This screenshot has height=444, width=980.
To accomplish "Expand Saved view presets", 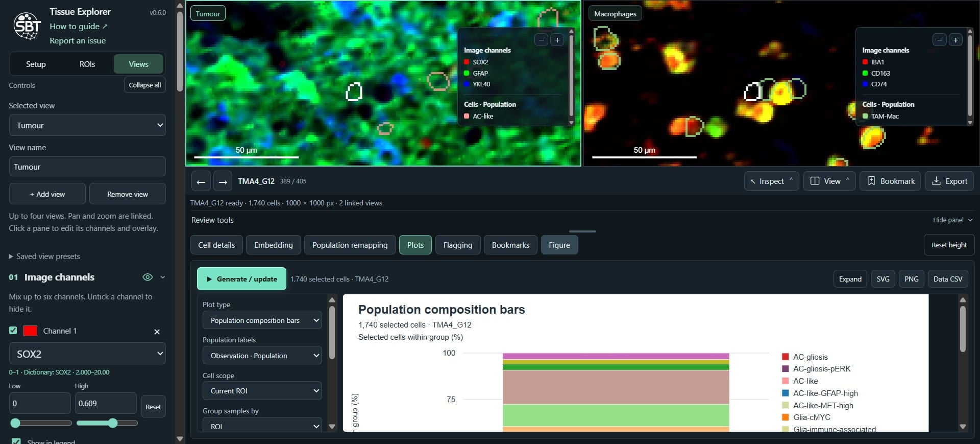I will (44, 256).
